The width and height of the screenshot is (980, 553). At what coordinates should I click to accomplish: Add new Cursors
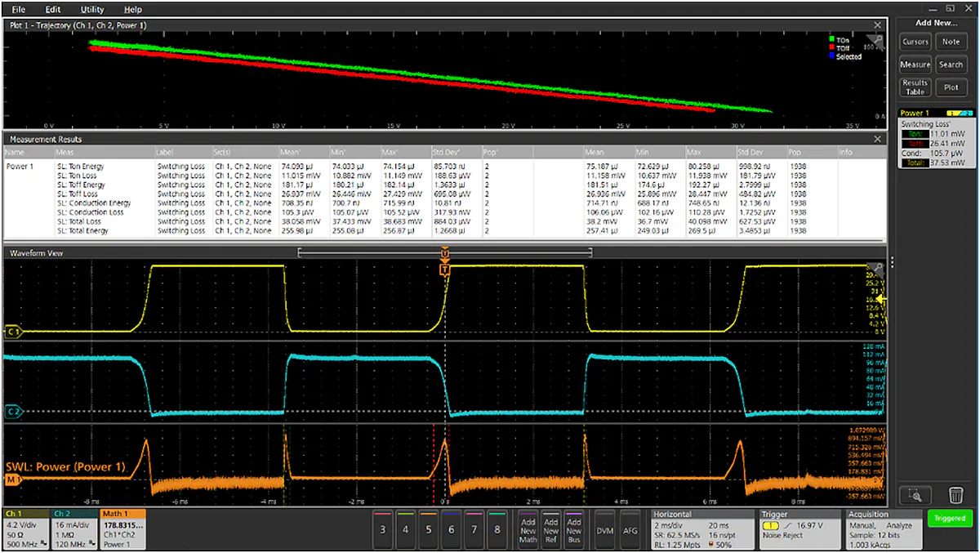(x=915, y=42)
